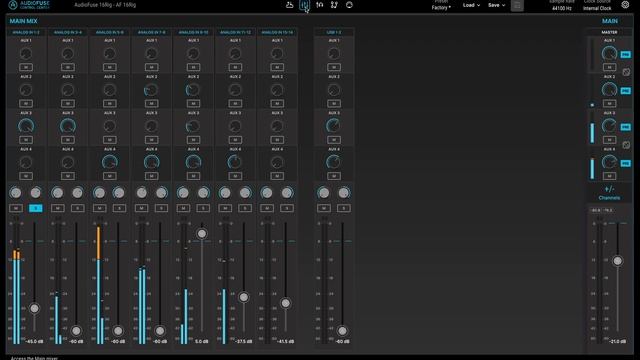The image size is (640, 360).
Task: Open the 44100 Hz sample rate selector
Action: [x=562, y=8]
